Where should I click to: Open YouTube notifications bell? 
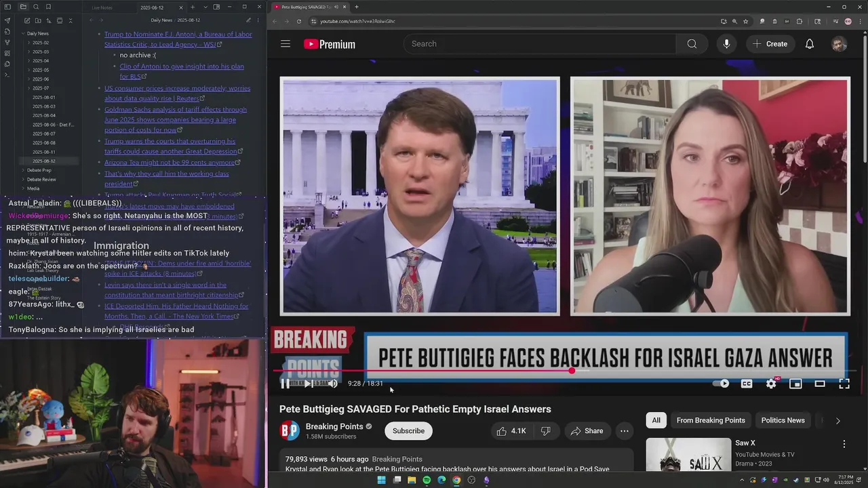(x=810, y=44)
